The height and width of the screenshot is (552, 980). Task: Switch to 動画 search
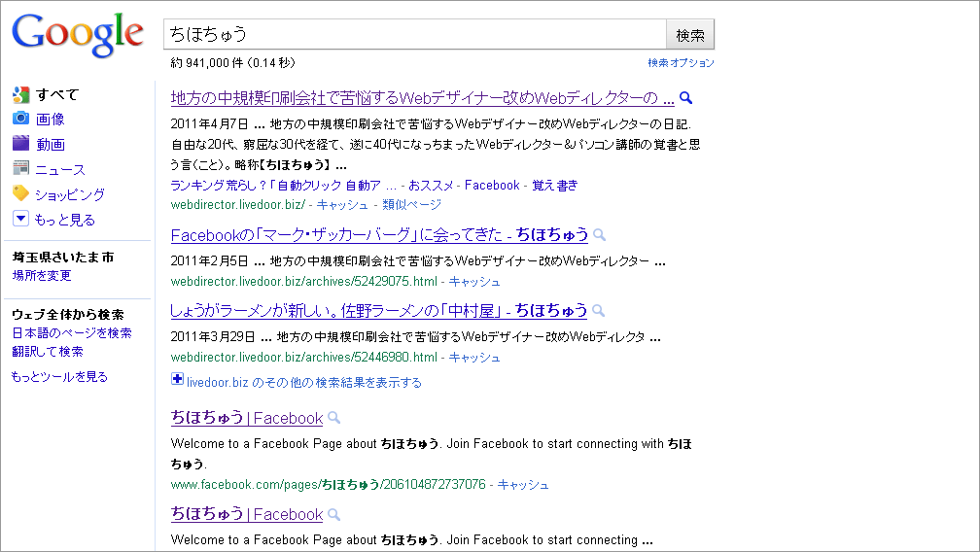click(x=50, y=144)
